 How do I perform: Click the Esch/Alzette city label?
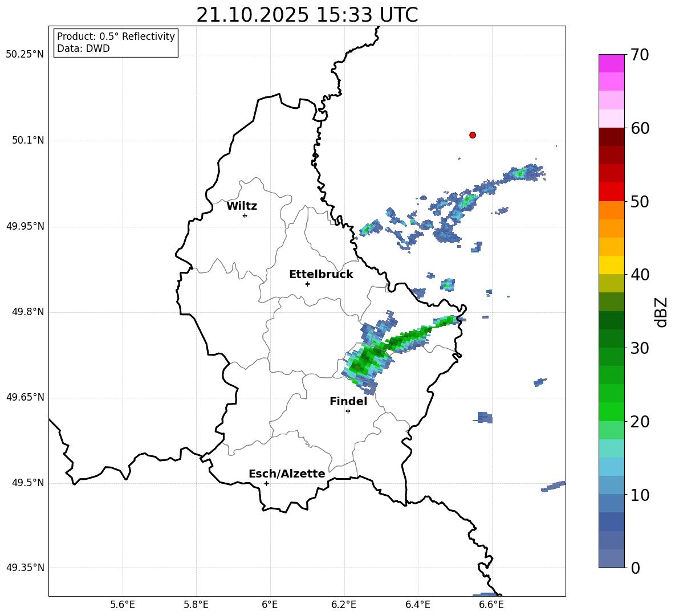tap(287, 474)
